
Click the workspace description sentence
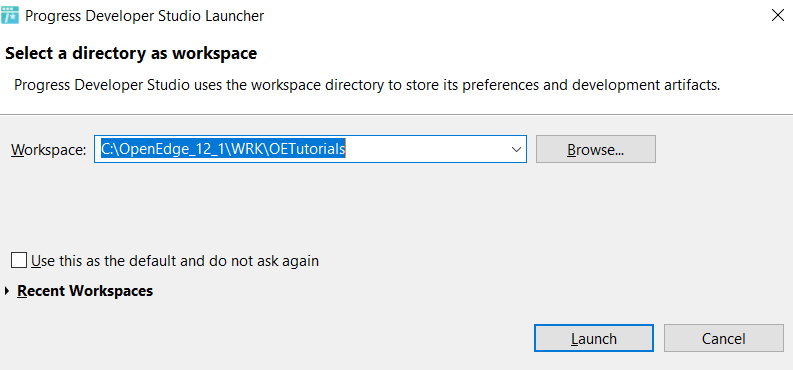367,85
